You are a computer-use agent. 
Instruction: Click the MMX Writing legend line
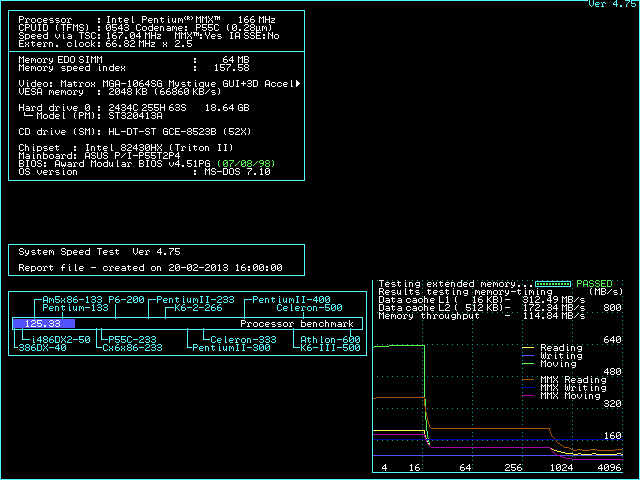[530, 388]
